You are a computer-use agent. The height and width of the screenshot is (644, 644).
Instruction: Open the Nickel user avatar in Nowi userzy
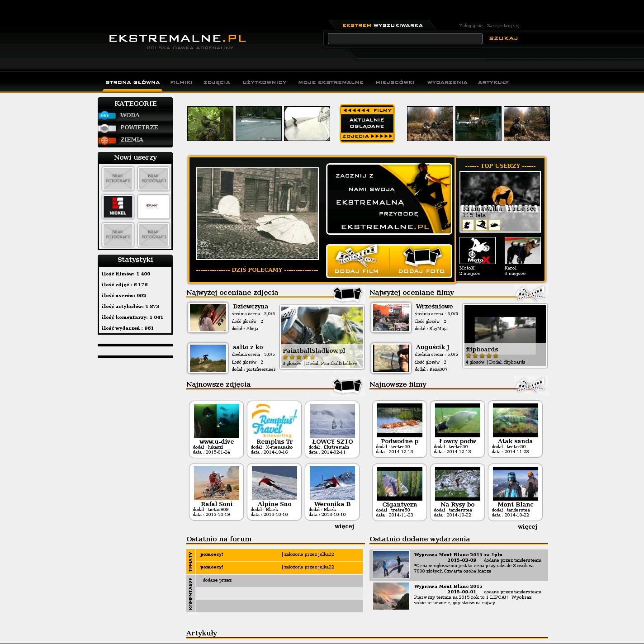[x=118, y=207]
